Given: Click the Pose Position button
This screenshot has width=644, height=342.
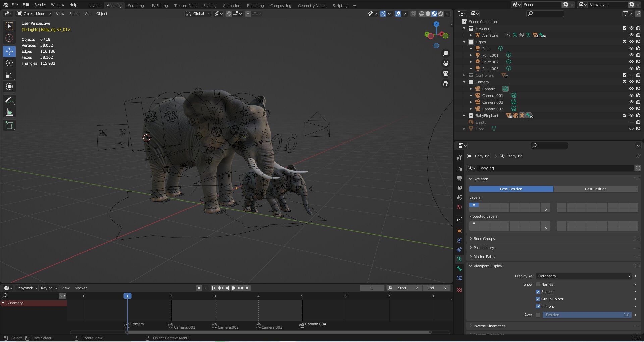Looking at the screenshot, I should pos(511,189).
